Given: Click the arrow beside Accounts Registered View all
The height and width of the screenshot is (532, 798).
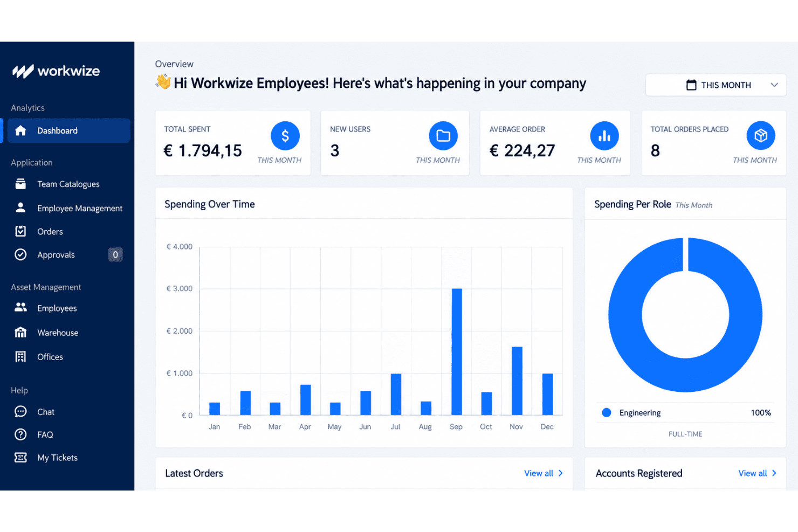Looking at the screenshot, I should (x=774, y=473).
